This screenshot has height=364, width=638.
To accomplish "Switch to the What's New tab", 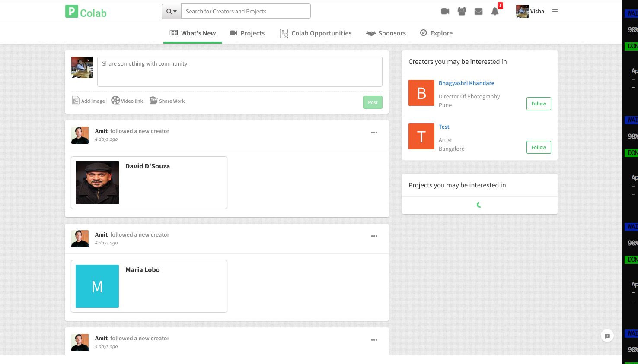I will [193, 33].
